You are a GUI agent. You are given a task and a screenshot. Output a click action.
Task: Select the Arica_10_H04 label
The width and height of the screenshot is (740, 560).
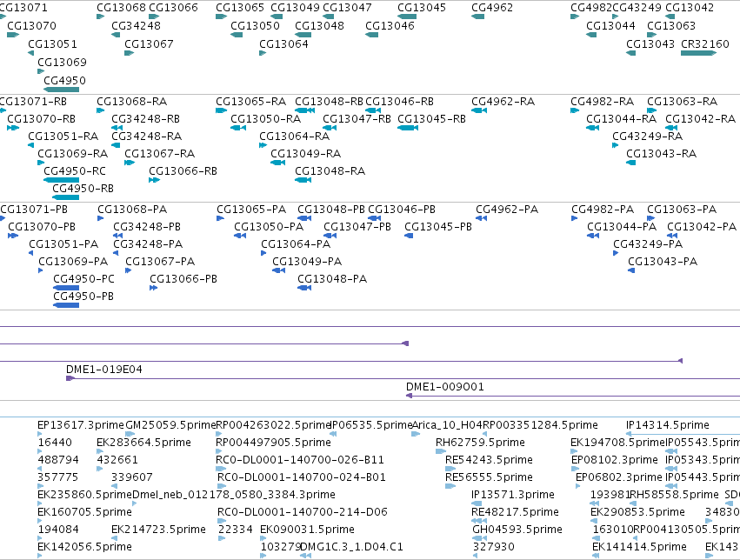pyautogui.click(x=447, y=425)
